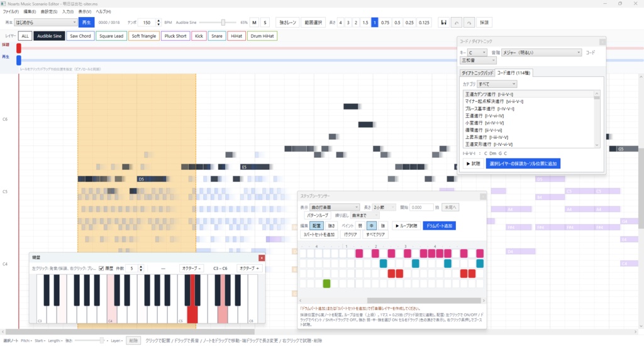Redo with the right curved arrow
This screenshot has width=644, height=346.
(x=469, y=23)
